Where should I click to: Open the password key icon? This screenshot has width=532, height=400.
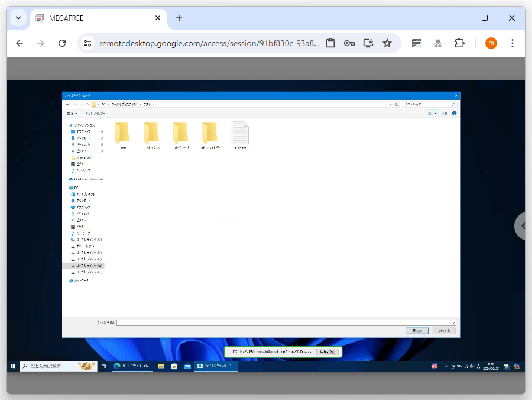click(x=349, y=43)
